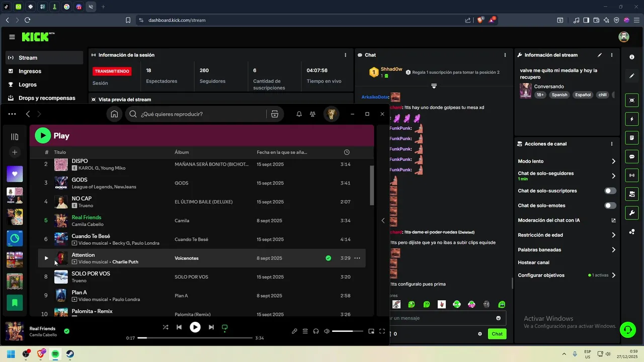Open Logros in Kick sidebar
This screenshot has width=644, height=362.
coord(44,84)
